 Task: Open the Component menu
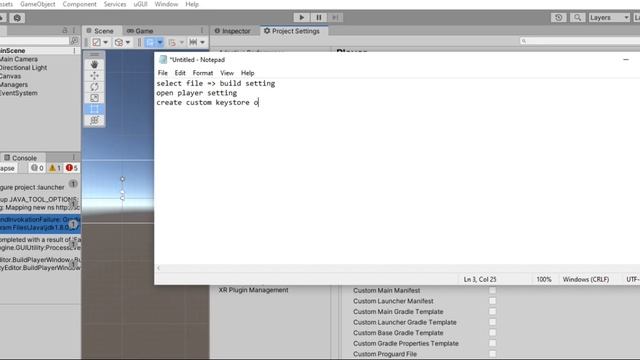point(80,4)
